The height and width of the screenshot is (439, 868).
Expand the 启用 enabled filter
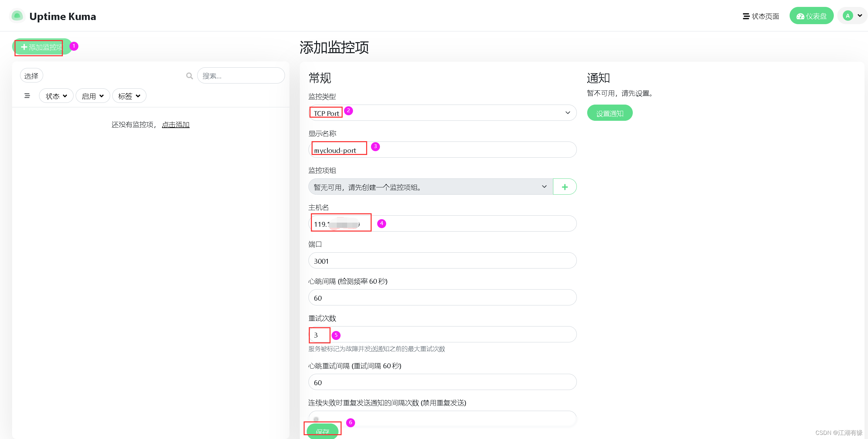pyautogui.click(x=93, y=96)
